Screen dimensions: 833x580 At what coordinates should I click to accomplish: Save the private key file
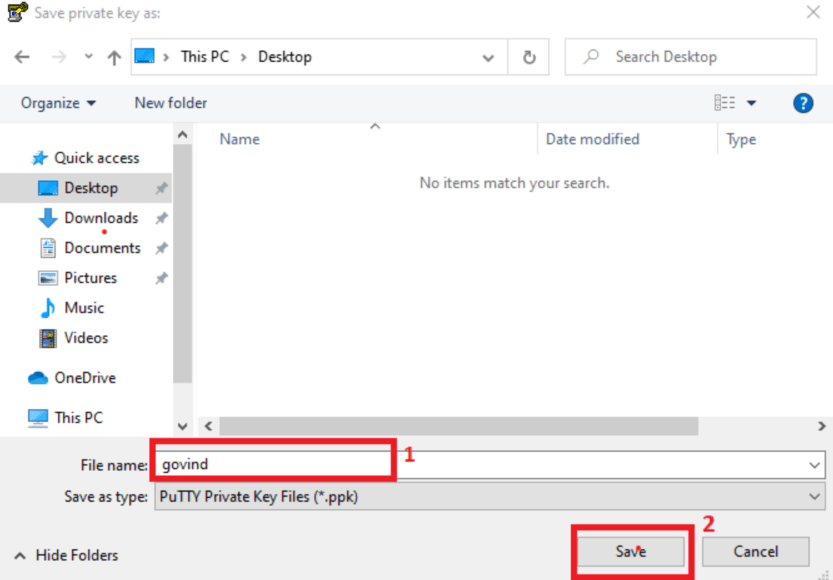click(x=630, y=551)
